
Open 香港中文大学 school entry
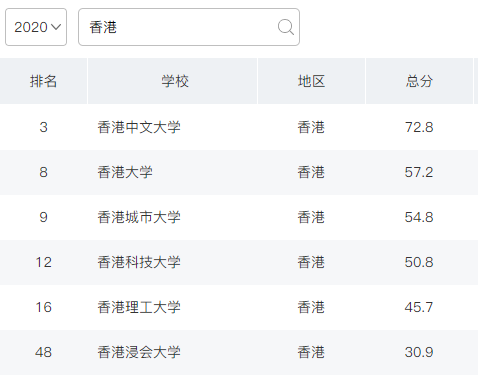[139, 127]
